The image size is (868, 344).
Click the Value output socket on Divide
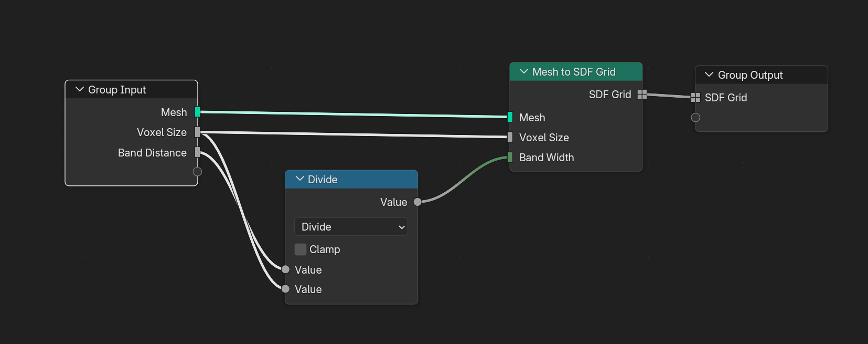click(x=417, y=202)
